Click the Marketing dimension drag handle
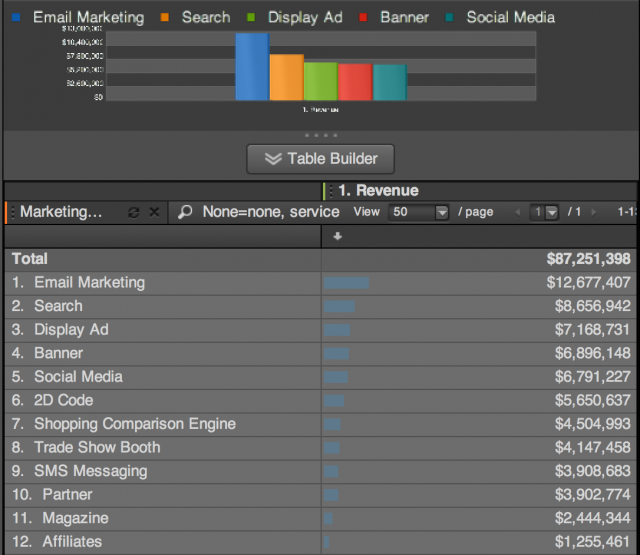The width and height of the screenshot is (640, 555). click(x=13, y=212)
